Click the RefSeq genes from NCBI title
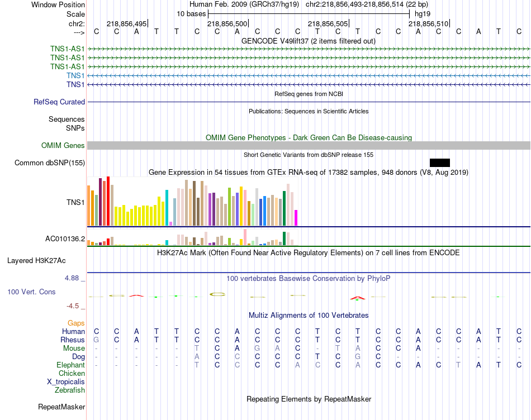This screenshot has width=531, height=420. click(309, 94)
